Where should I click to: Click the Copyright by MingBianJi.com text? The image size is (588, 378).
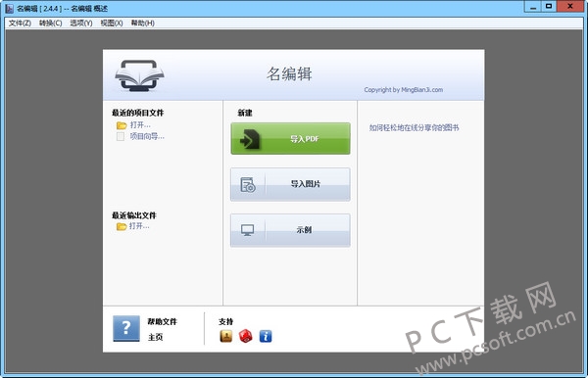click(404, 90)
